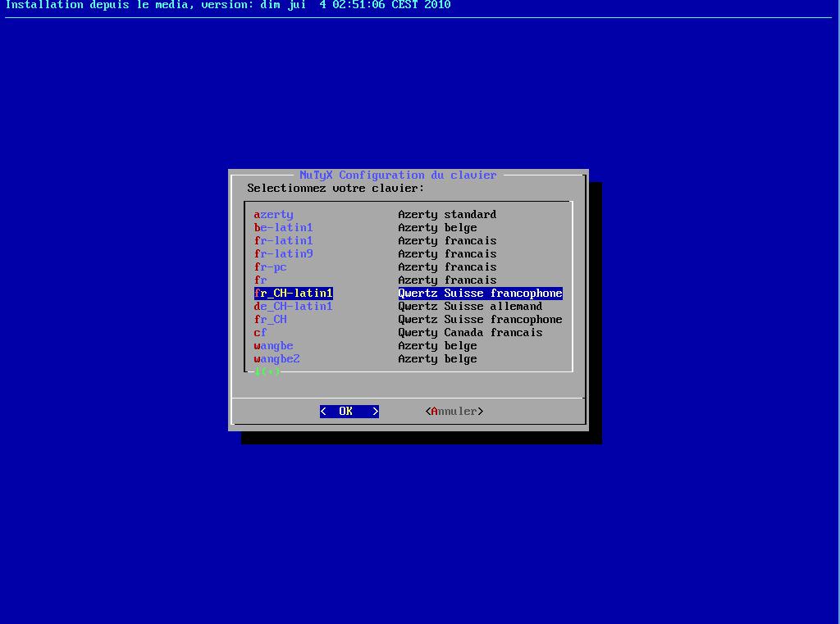This screenshot has height=624, width=840.
Task: Select the fr-latin1 keyboard layout
Action: 408,240
